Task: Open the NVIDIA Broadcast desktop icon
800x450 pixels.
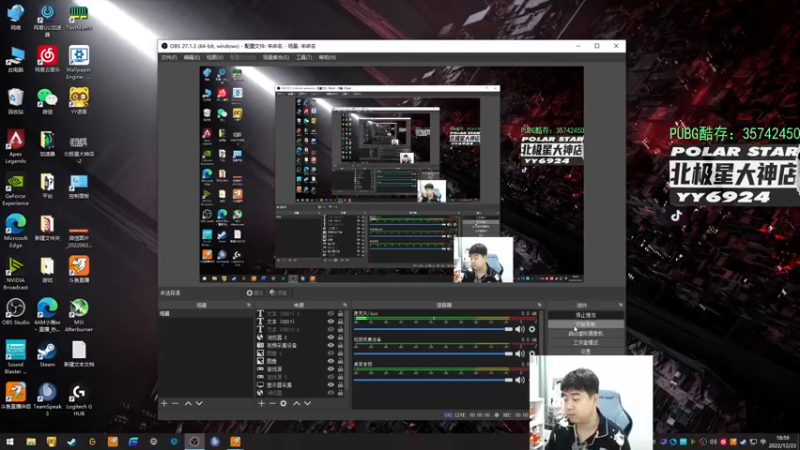Action: (x=15, y=273)
